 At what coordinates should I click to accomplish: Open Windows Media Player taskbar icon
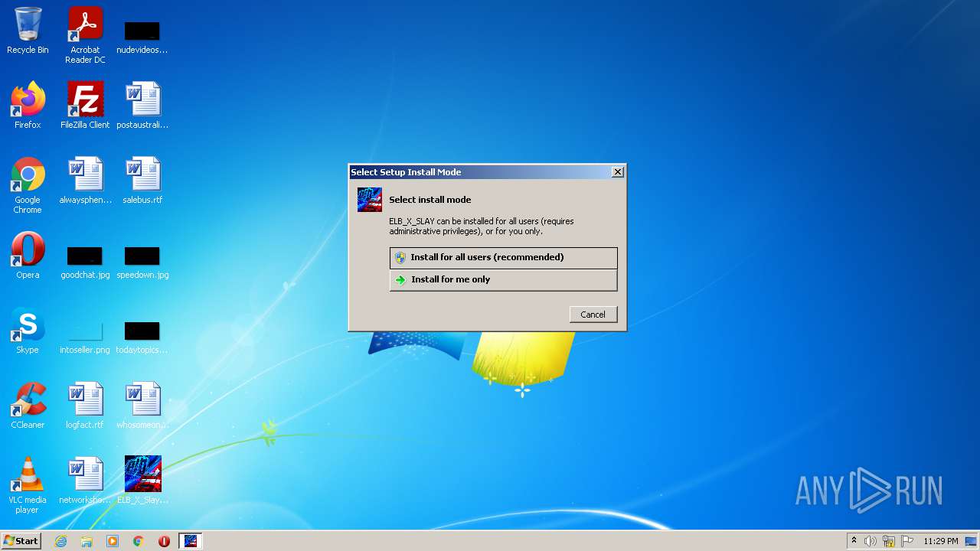pyautogui.click(x=113, y=541)
